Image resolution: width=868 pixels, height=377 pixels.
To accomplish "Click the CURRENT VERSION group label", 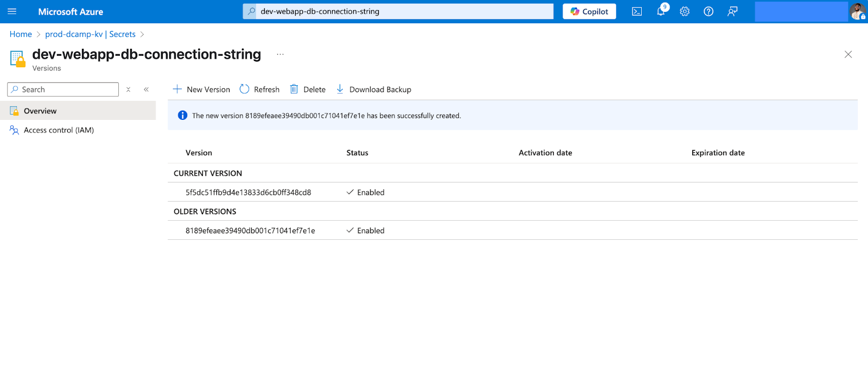I will tap(208, 174).
